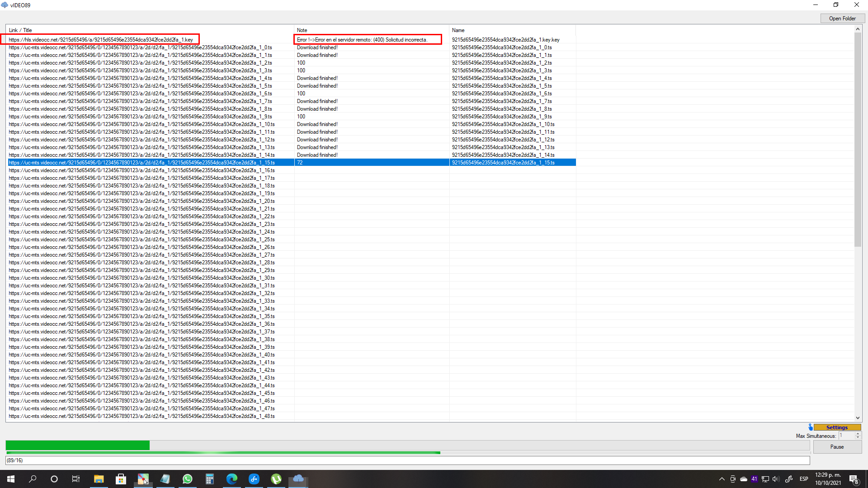Open Calculator from the taskbar

pos(209,479)
